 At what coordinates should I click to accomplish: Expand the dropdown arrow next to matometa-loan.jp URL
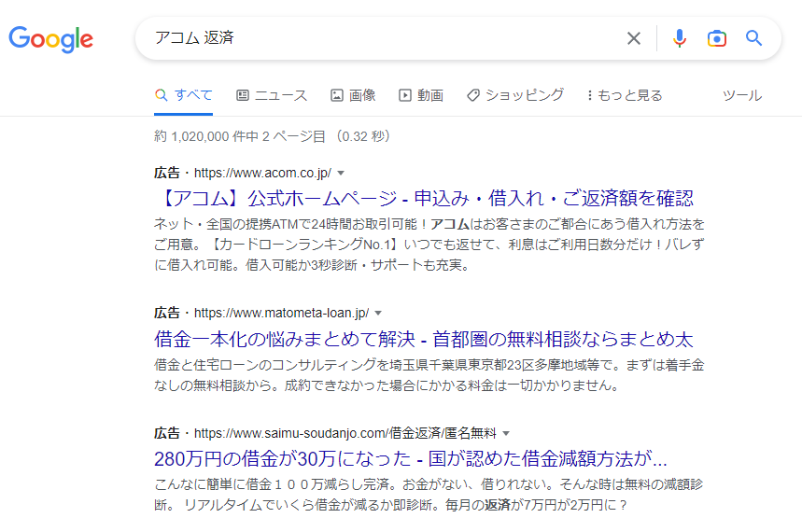pos(378,313)
